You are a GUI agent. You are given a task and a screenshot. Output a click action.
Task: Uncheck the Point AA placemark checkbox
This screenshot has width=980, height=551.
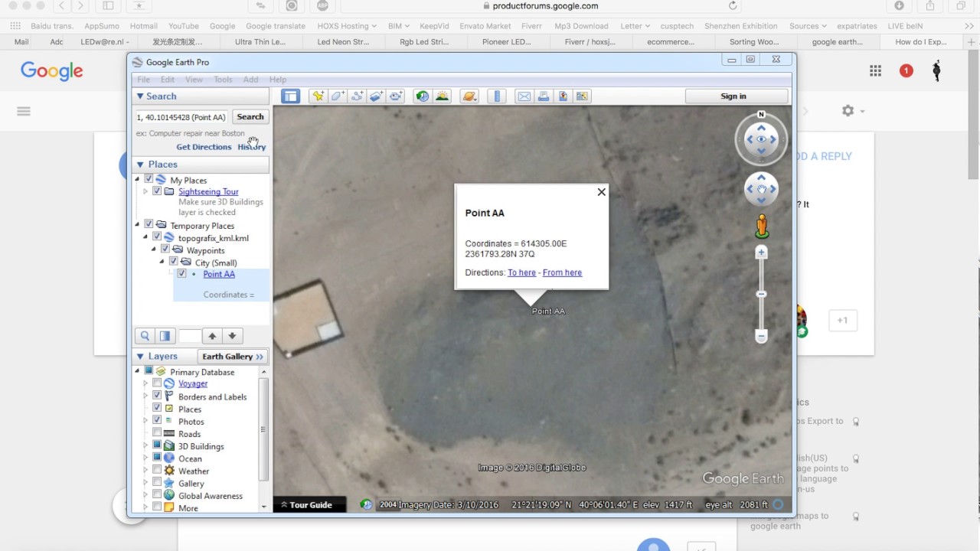pos(181,273)
